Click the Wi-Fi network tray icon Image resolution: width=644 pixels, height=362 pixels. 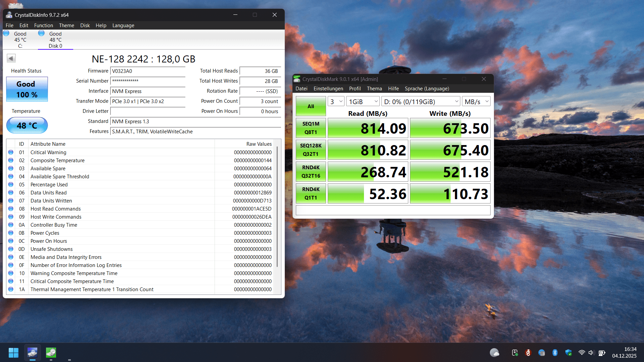click(582, 353)
